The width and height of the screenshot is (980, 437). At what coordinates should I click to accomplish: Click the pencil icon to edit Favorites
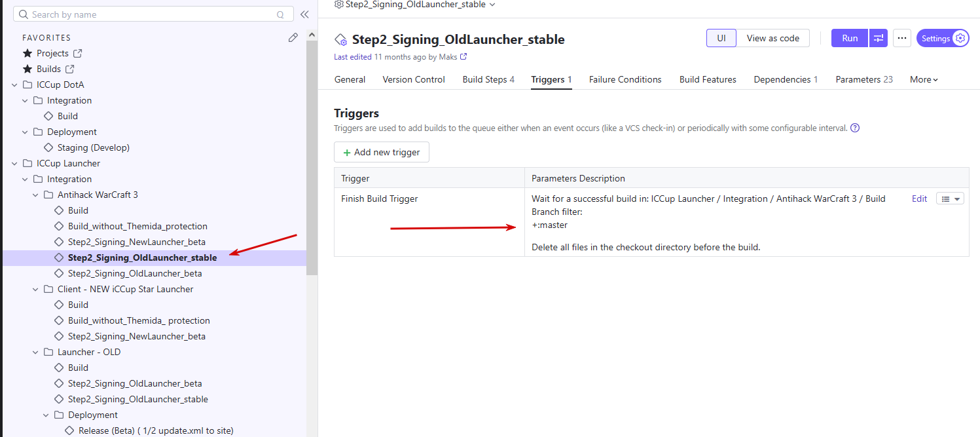(293, 37)
